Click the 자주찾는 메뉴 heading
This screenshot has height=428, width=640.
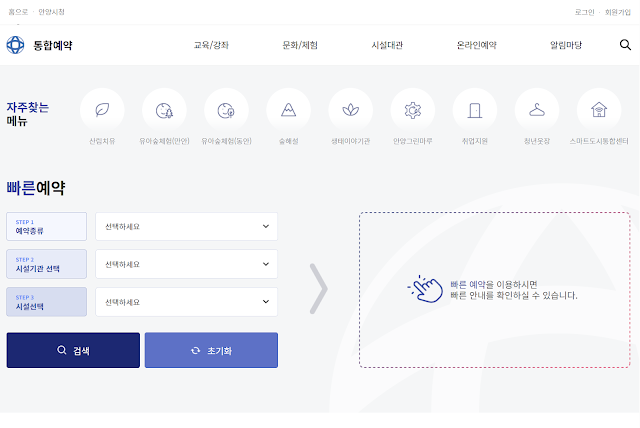tap(27, 114)
